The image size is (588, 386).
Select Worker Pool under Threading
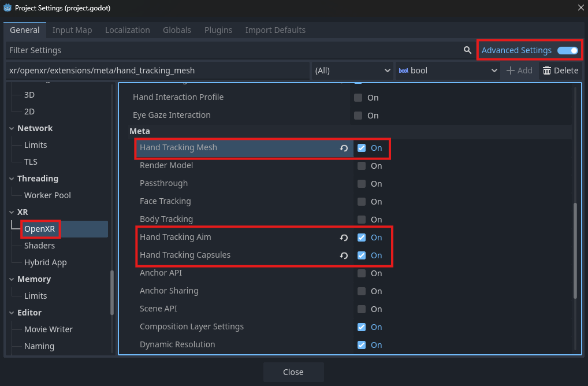coord(47,195)
